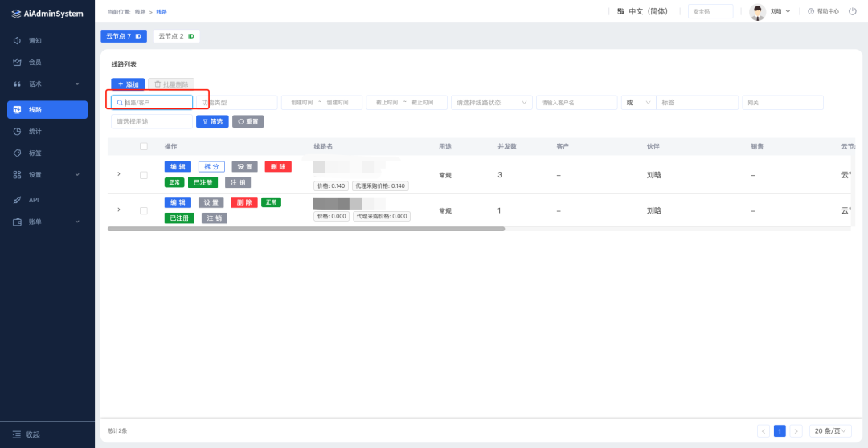This screenshot has height=448, width=868.
Task: Toggle the select-all checkbox in table header
Action: (x=144, y=146)
